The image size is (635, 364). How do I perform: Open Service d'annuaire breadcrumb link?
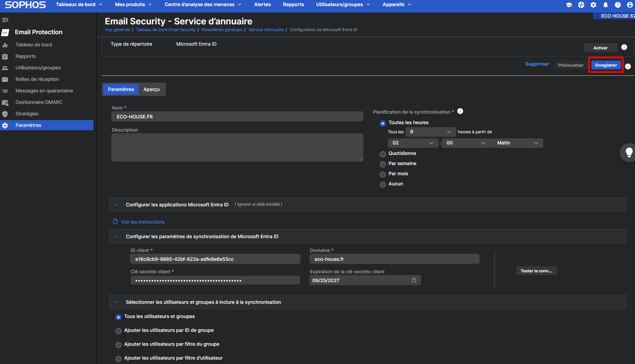coord(266,30)
